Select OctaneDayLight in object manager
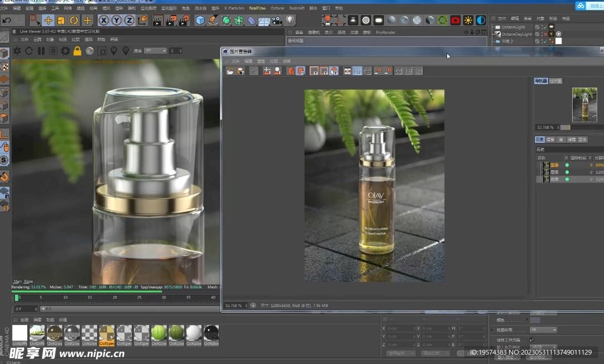The width and height of the screenshot is (604, 364). coord(517,34)
